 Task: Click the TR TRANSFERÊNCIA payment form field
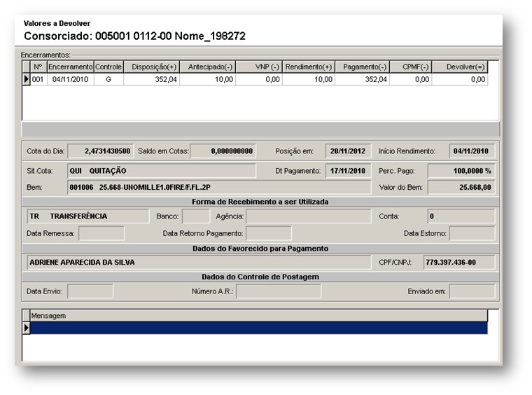88,216
